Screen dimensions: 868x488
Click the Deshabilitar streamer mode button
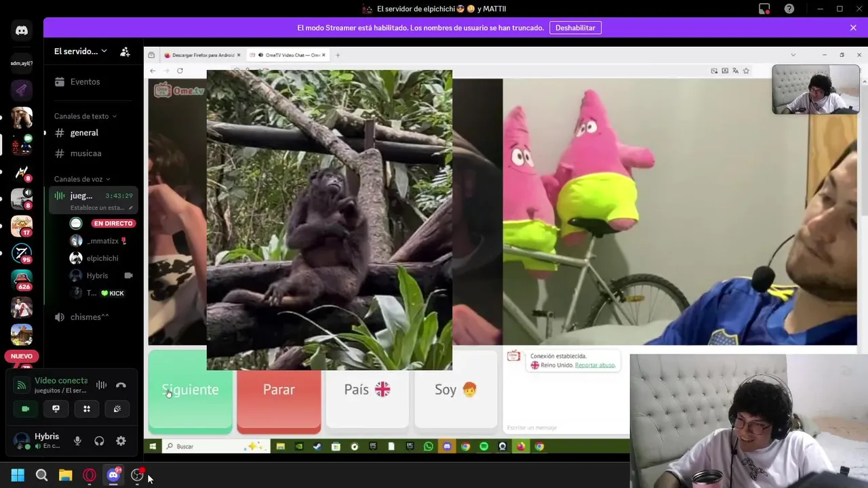(x=575, y=28)
